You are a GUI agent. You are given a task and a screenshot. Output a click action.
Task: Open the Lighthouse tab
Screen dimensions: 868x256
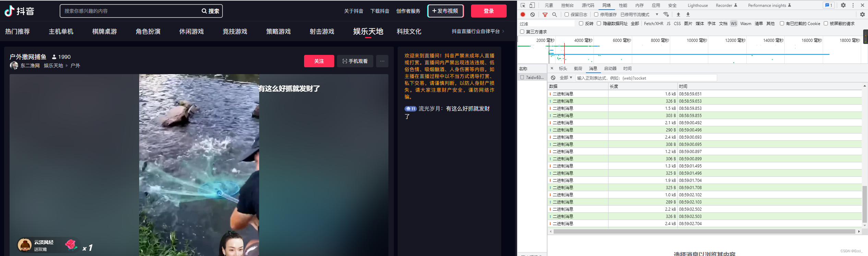tap(698, 5)
